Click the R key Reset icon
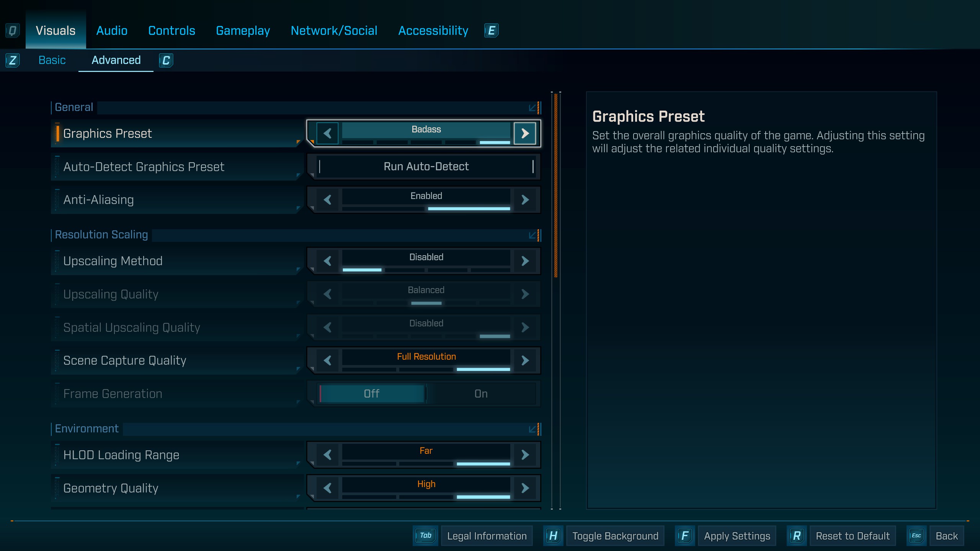980x551 pixels. 797,536
